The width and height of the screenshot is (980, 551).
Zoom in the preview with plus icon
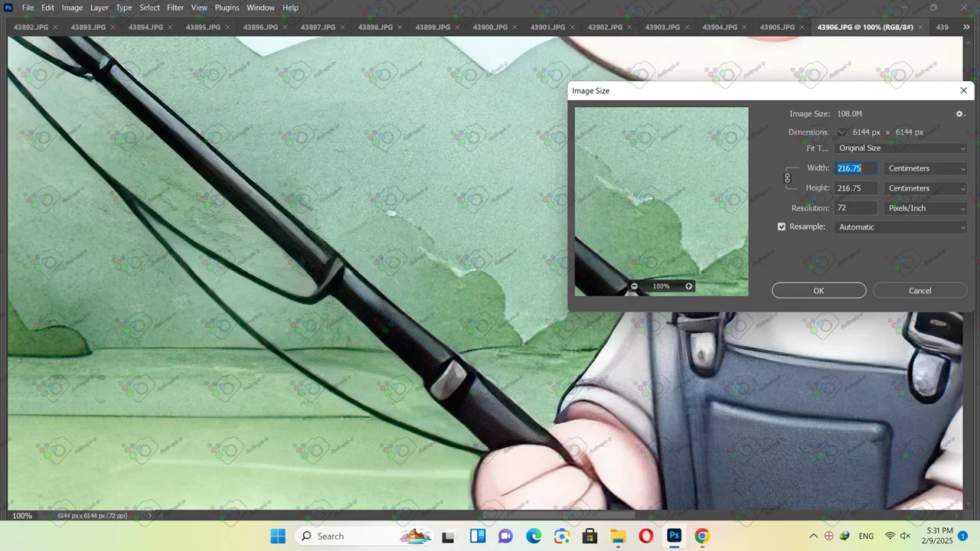click(689, 286)
